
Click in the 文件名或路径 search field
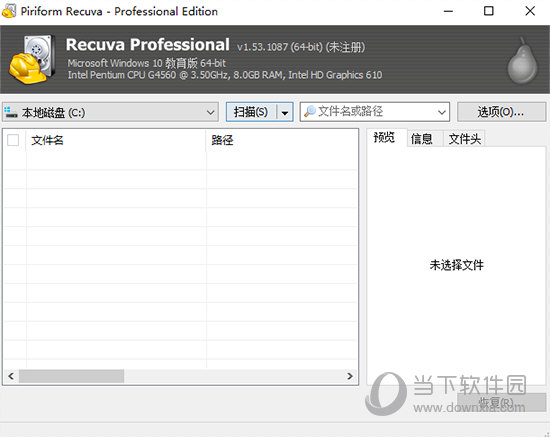[375, 112]
